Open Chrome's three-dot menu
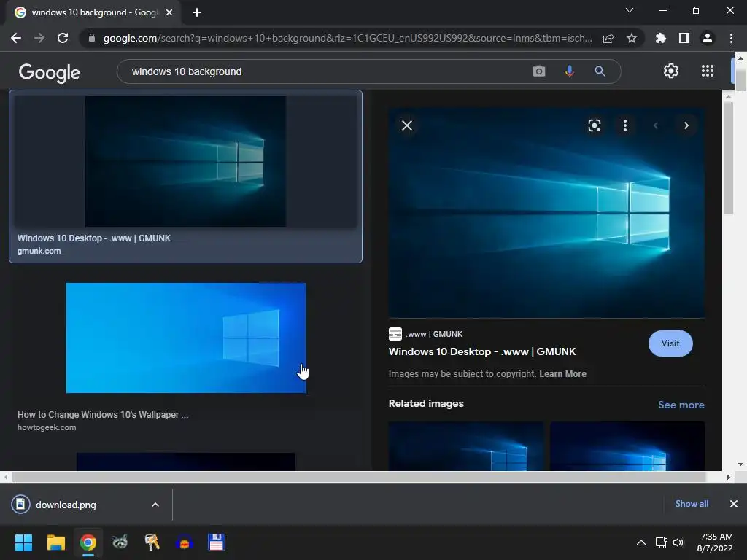747x560 pixels. [731, 38]
